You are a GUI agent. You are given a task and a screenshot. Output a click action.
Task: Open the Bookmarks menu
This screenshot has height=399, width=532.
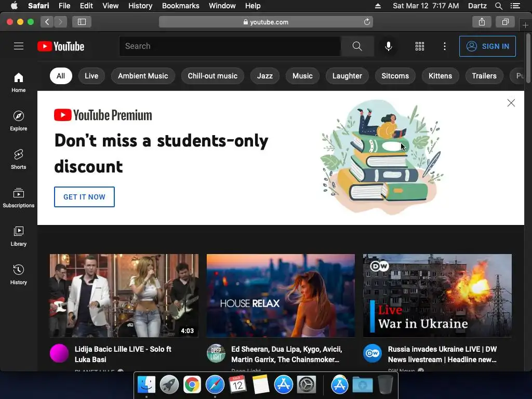pos(180,6)
